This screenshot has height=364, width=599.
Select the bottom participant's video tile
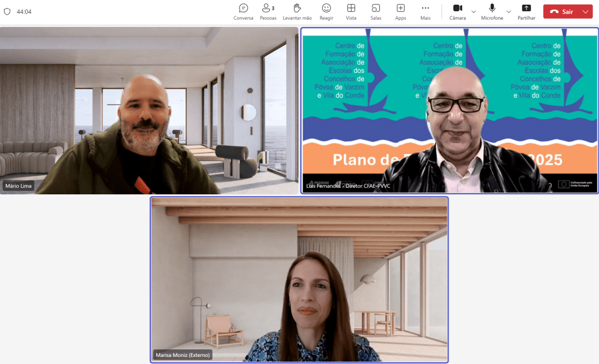pyautogui.click(x=299, y=279)
